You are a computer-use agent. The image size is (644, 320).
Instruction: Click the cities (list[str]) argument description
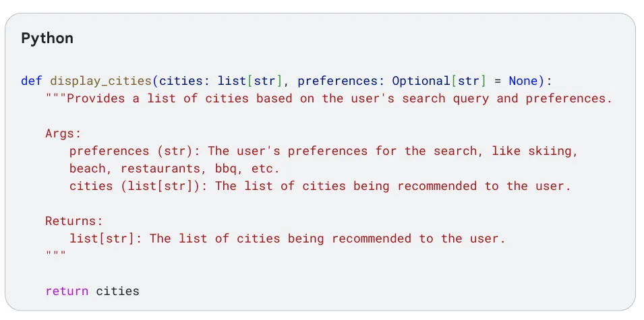point(320,186)
